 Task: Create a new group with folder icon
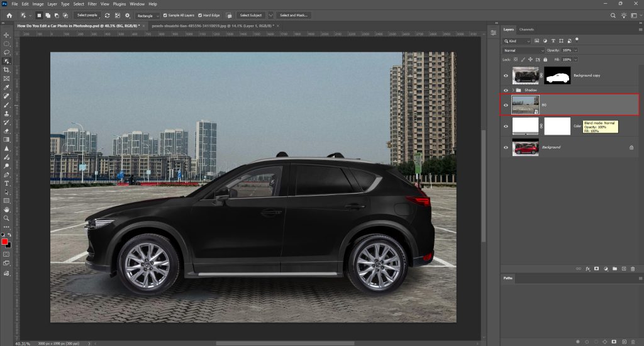coord(614,269)
